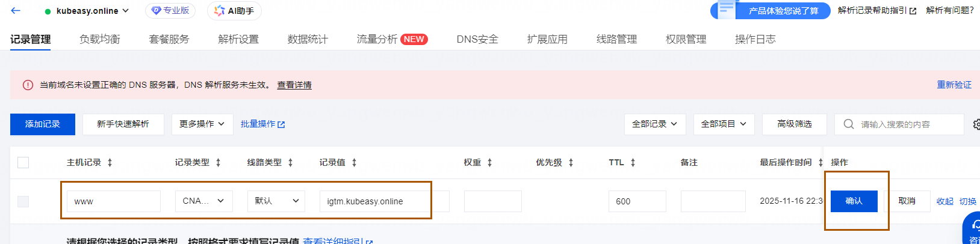
Task: Open the 默认 line type dropdown
Action: click(x=276, y=201)
